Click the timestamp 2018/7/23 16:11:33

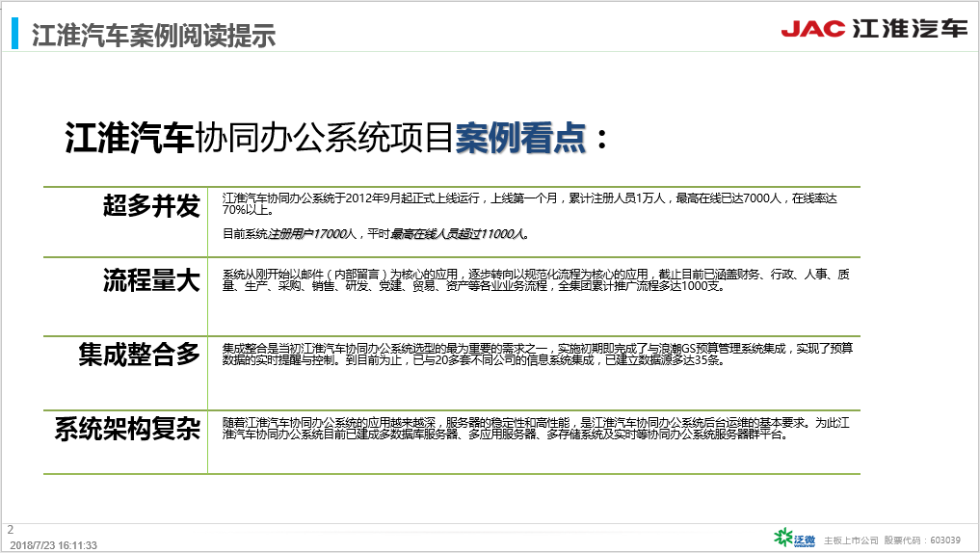pyautogui.click(x=54, y=545)
